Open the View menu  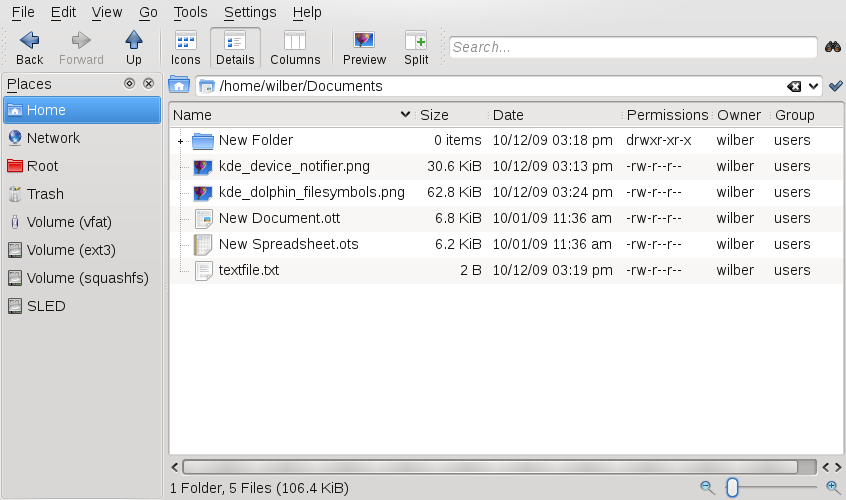(x=107, y=12)
